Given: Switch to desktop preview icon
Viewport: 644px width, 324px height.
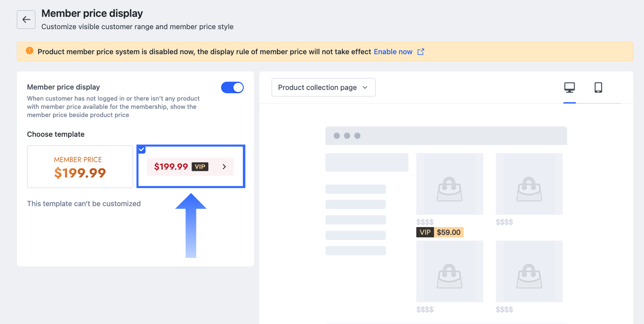Looking at the screenshot, I should click(570, 87).
